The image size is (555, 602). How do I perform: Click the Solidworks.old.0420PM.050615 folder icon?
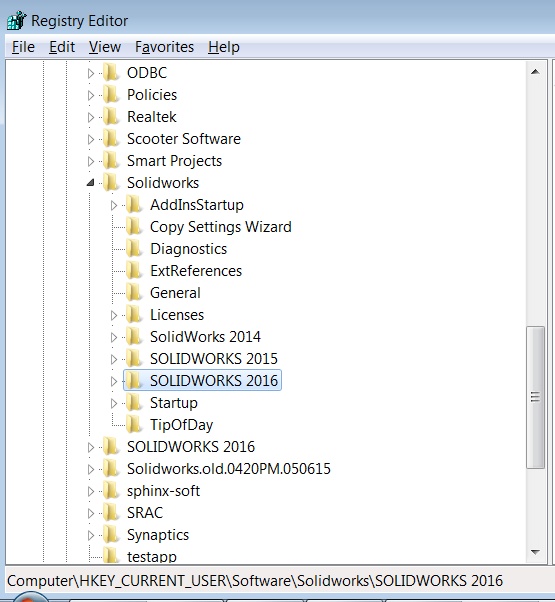(111, 468)
